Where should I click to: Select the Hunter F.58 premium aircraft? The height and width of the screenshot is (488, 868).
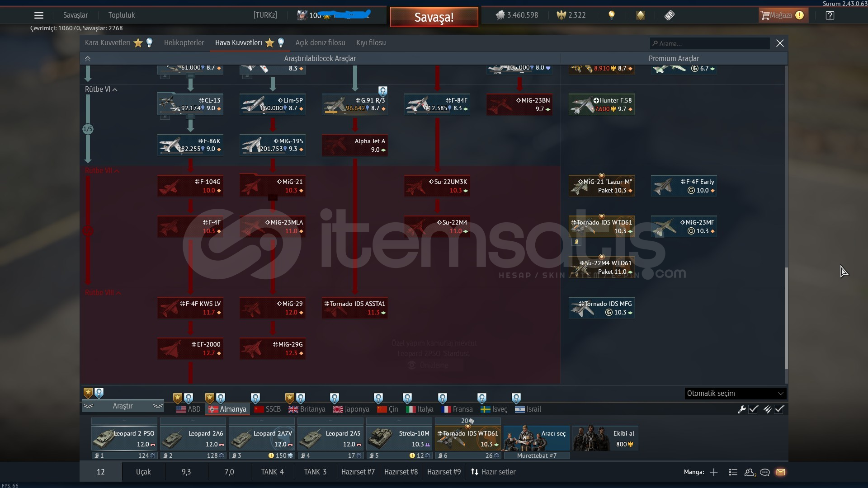[602, 104]
